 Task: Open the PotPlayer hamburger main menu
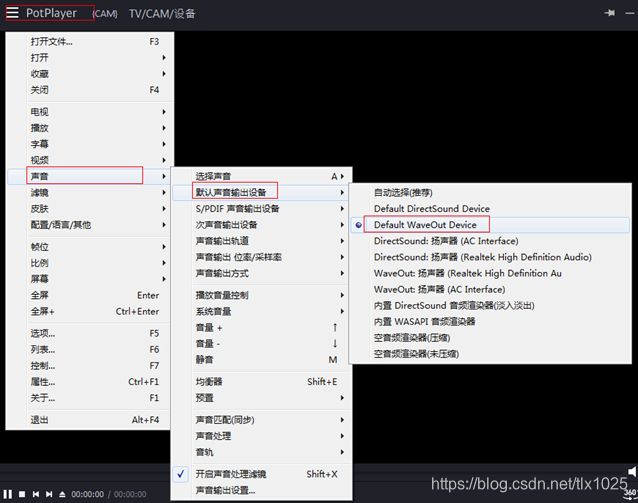click(13, 13)
